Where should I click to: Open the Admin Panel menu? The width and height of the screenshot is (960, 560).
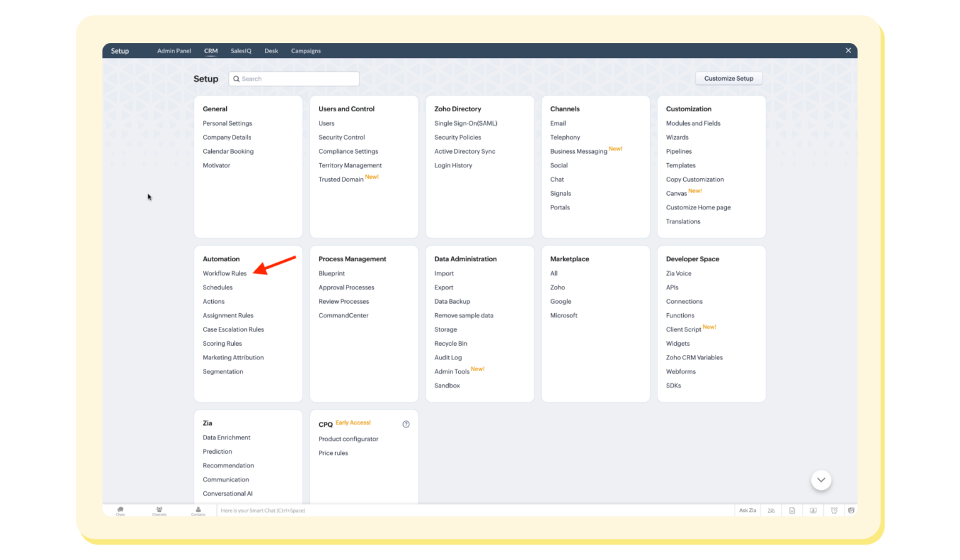tap(174, 51)
